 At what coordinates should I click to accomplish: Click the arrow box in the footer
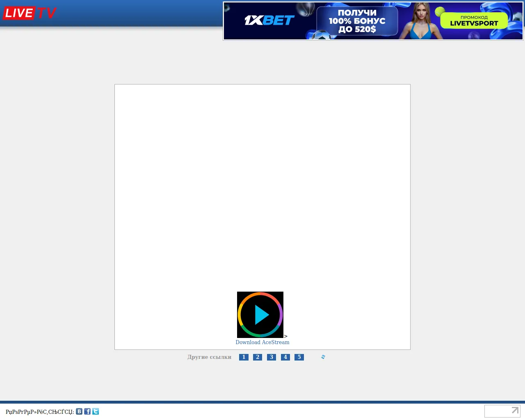[502, 411]
